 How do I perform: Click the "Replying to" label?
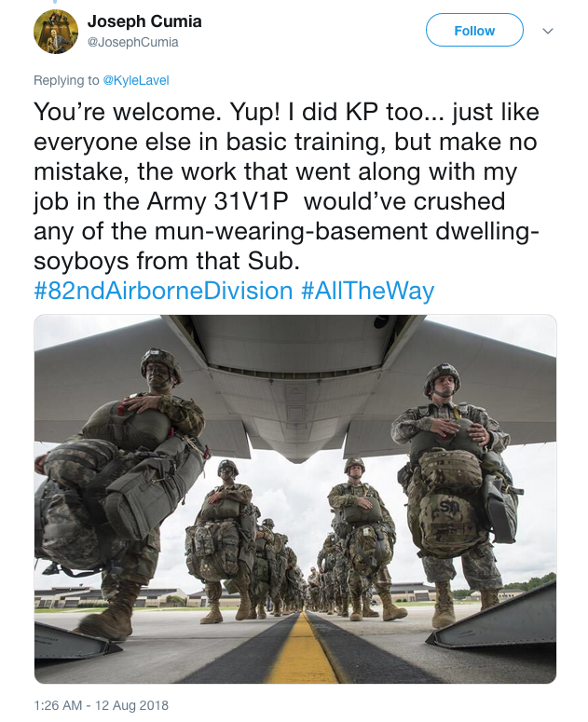(66, 80)
